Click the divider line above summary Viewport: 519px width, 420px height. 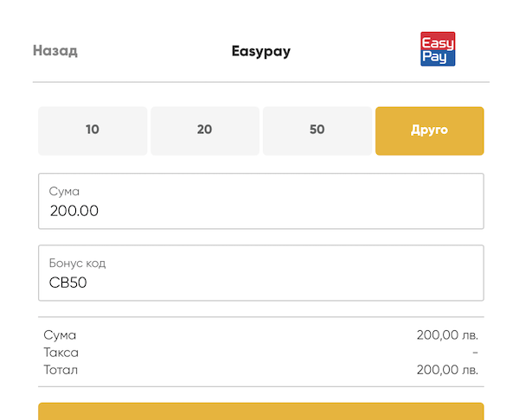click(x=261, y=317)
